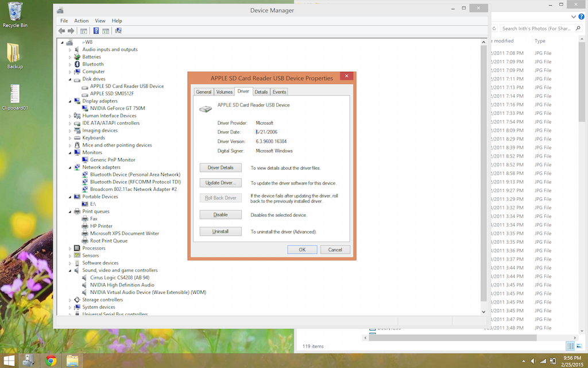This screenshot has height=368, width=588.
Task: Switch to the Events tab
Action: tap(280, 92)
